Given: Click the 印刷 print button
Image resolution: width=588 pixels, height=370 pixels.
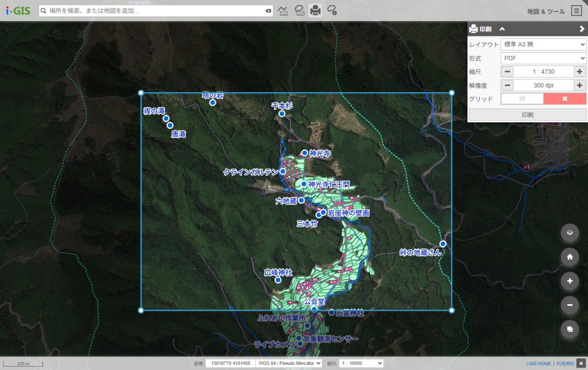Looking at the screenshot, I should click(527, 115).
